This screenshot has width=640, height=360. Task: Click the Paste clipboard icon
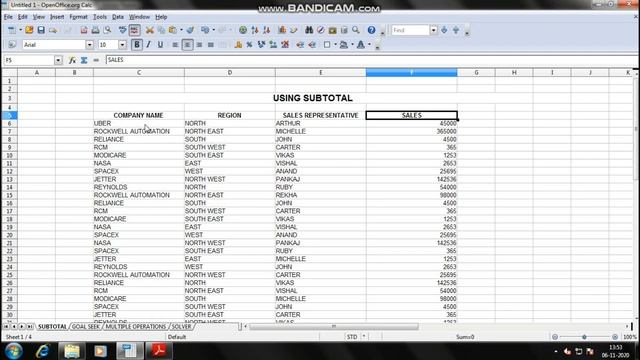pos(173,30)
